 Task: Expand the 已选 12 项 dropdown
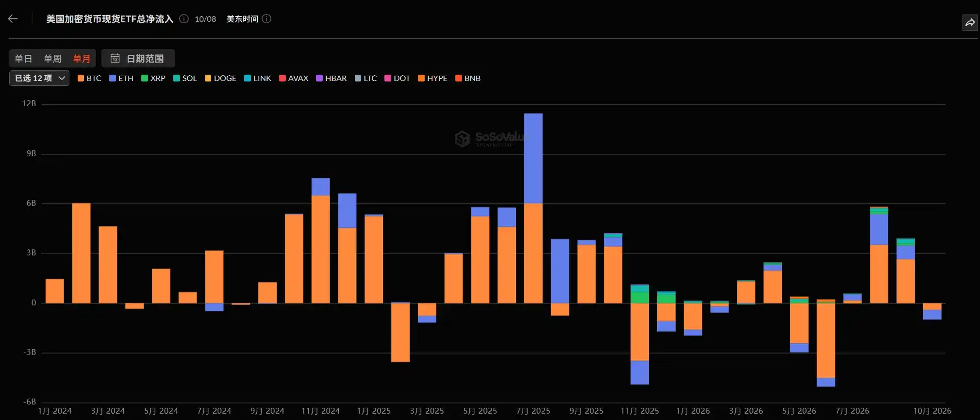point(39,78)
